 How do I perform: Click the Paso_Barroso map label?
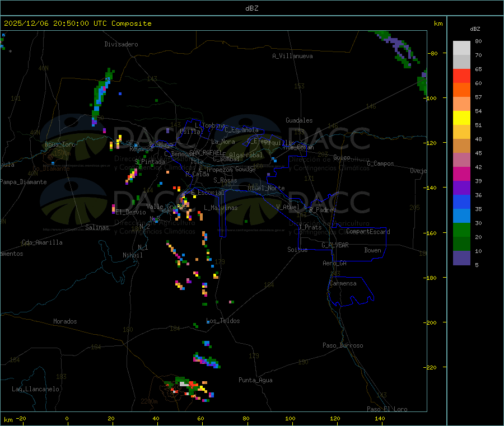click(343, 345)
